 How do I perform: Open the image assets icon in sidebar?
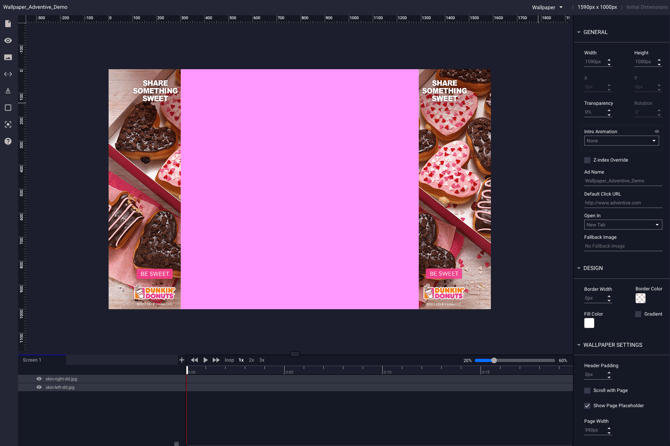point(8,57)
